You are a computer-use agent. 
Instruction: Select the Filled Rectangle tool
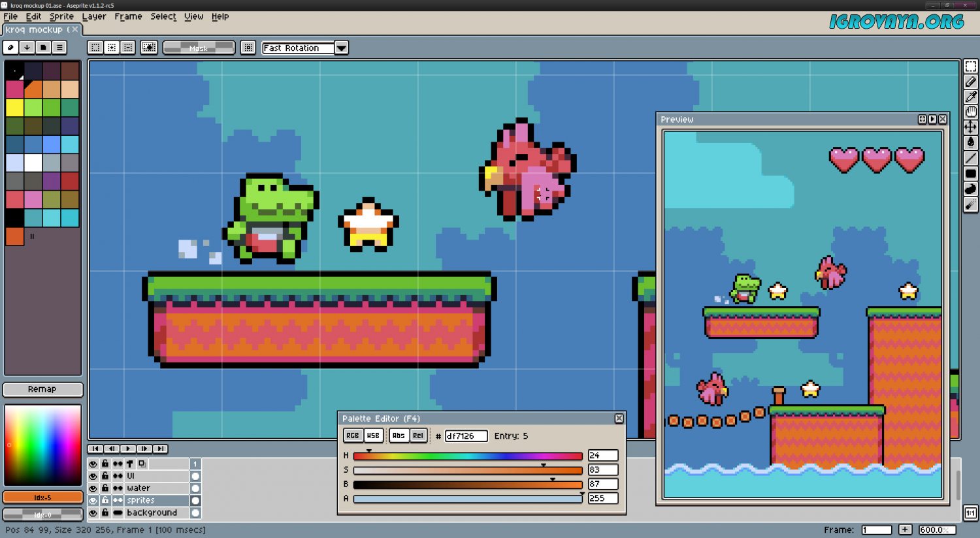pyautogui.click(x=971, y=174)
